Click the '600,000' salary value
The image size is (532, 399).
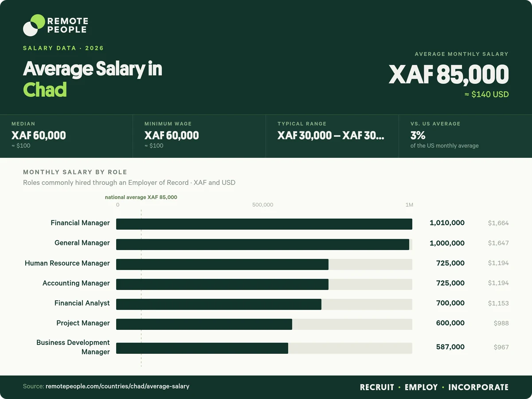tap(450, 323)
